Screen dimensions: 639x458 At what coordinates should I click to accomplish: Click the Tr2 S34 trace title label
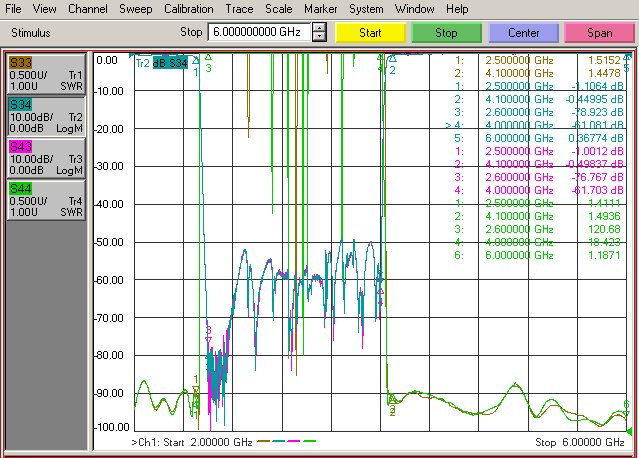(161, 63)
